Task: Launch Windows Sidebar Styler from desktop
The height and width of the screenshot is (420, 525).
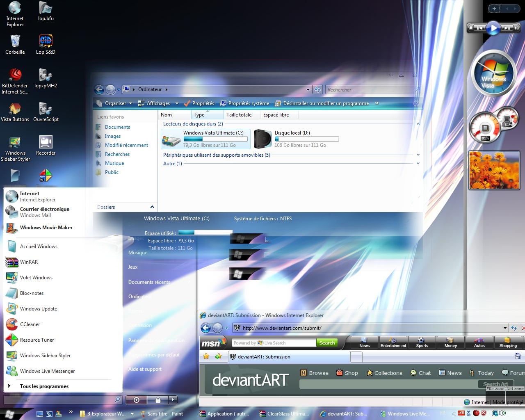Action: point(15,148)
